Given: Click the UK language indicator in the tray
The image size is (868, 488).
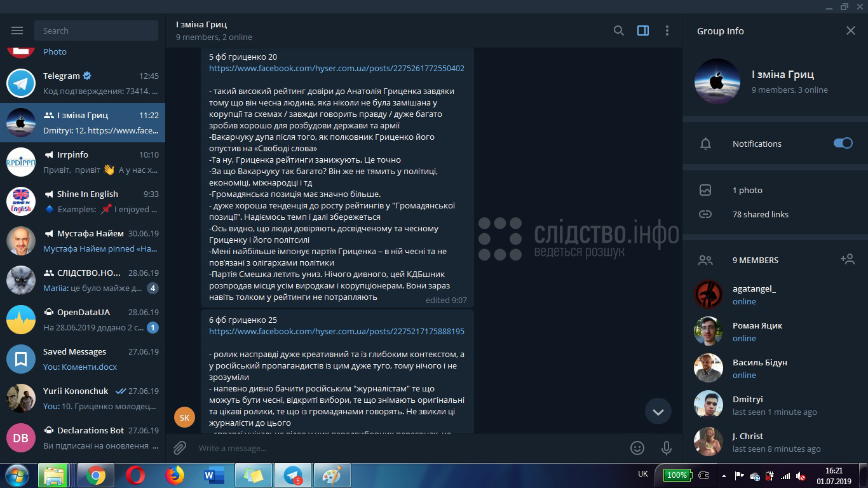Looking at the screenshot, I should [x=643, y=474].
